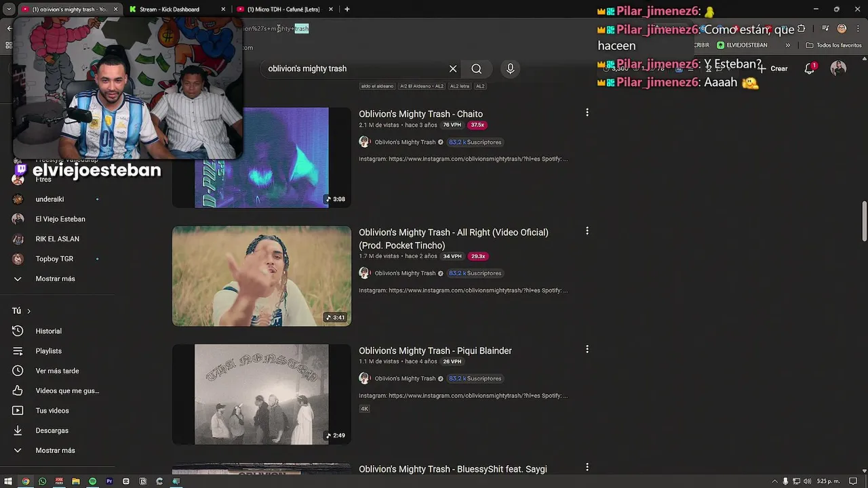Open El Viejo Esteban subscription channel

click(60, 219)
